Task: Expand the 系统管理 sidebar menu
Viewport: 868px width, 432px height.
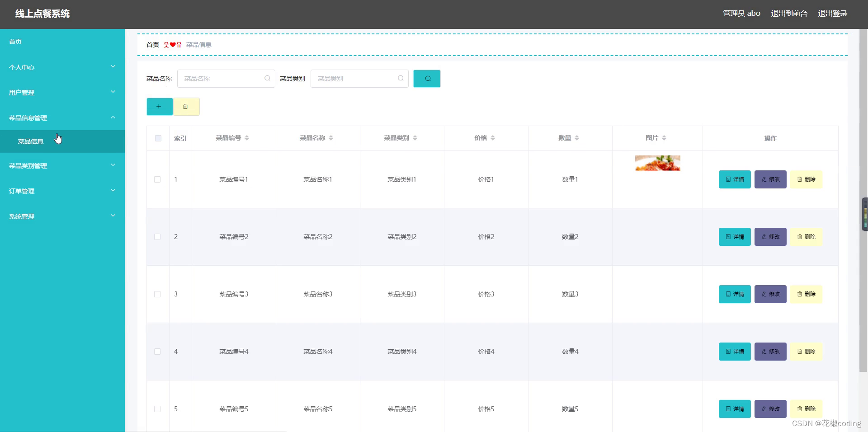Action: pos(62,216)
